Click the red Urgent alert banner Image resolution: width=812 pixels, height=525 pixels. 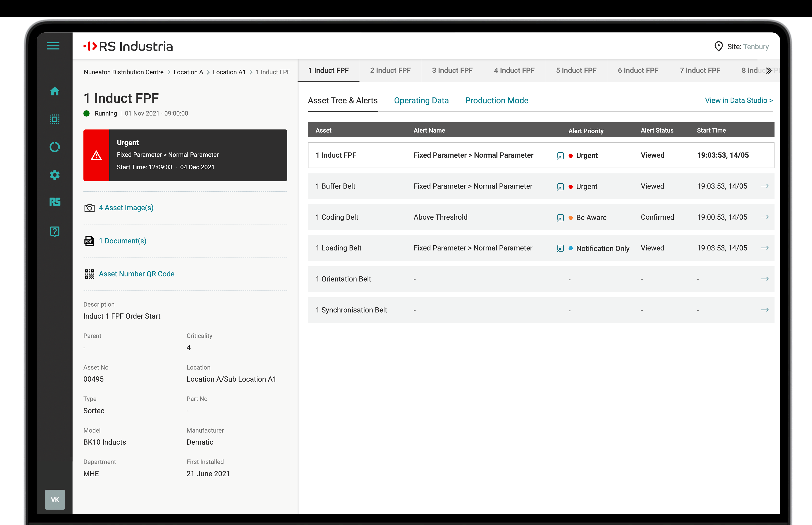click(185, 155)
